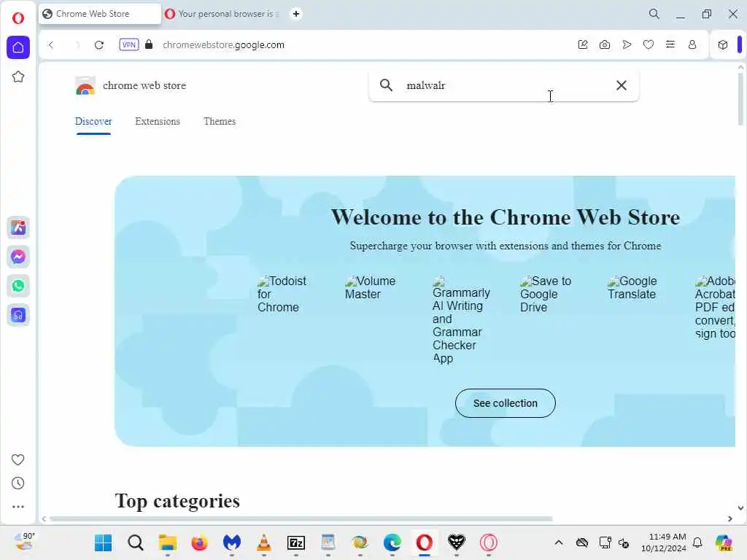Show hidden system tray icons
This screenshot has width=747, height=560.
pos(559,542)
